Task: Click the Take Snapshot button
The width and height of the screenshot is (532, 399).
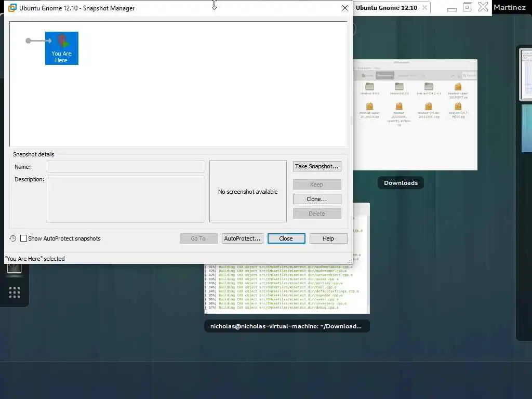Action: tap(317, 166)
